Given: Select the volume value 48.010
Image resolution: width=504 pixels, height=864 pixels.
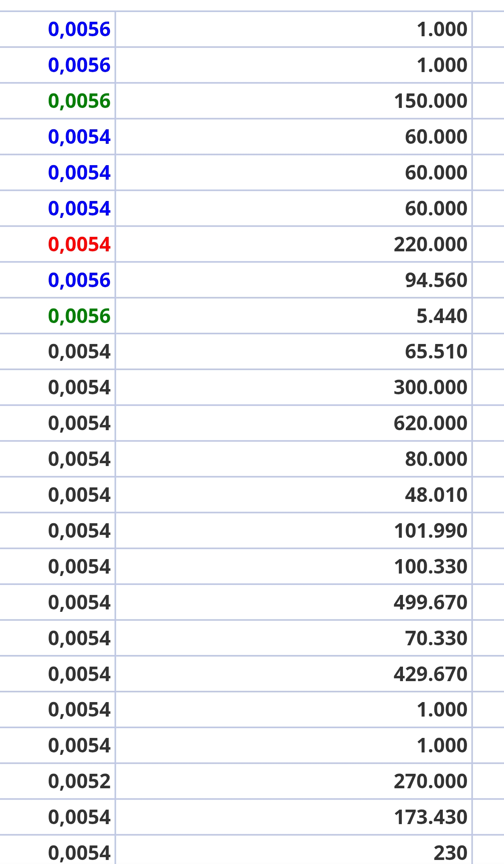Looking at the screenshot, I should [436, 495].
